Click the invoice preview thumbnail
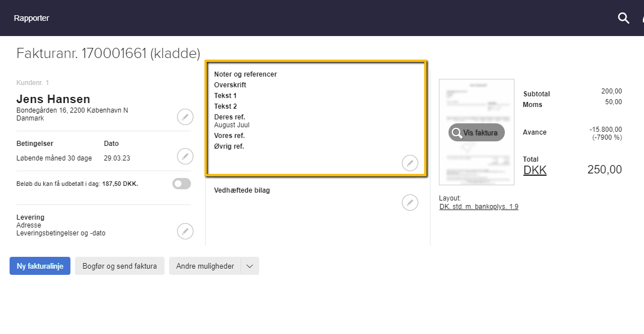This screenshot has width=644, height=334. coord(476,101)
